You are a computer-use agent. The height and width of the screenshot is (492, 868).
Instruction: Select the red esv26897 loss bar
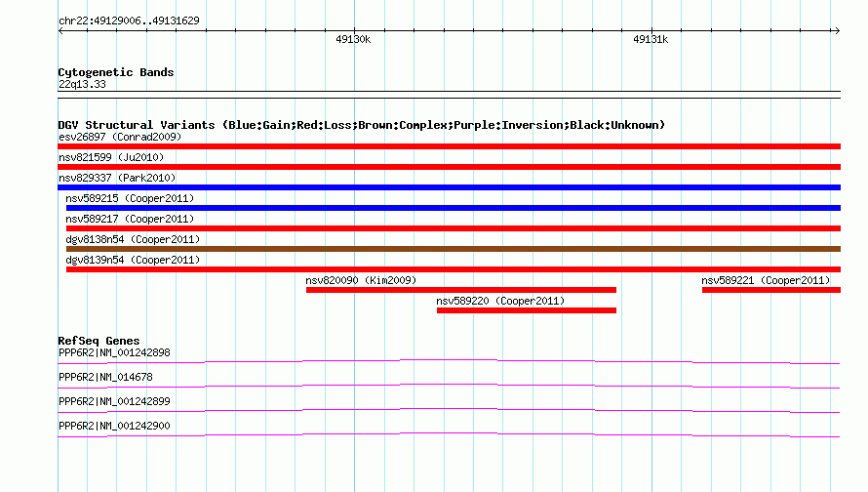tap(449, 146)
